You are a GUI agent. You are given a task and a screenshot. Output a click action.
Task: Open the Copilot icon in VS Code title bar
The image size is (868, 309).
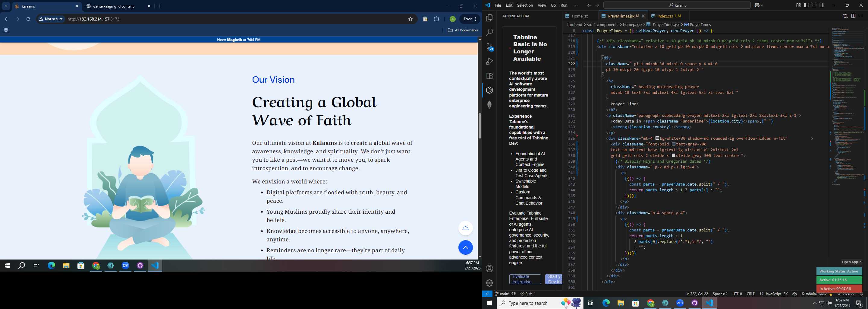coord(757,5)
